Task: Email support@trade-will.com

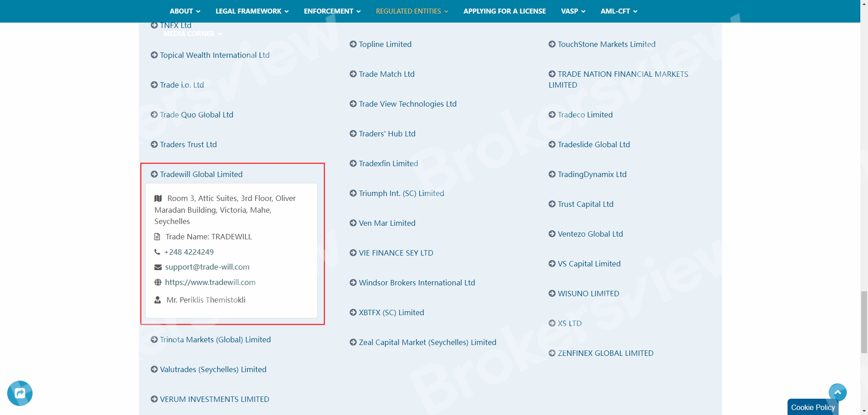Action: [207, 267]
